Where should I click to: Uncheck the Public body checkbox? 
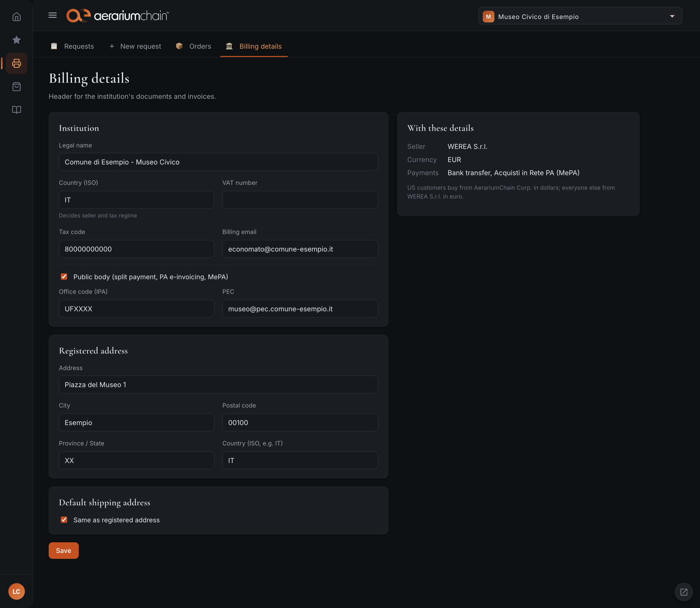point(64,277)
